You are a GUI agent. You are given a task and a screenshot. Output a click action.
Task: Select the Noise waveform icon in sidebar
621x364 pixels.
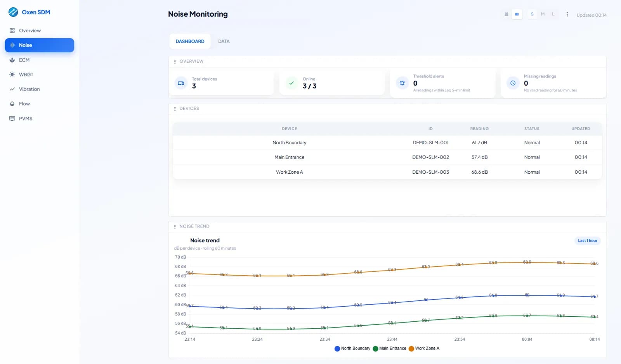tap(12, 45)
